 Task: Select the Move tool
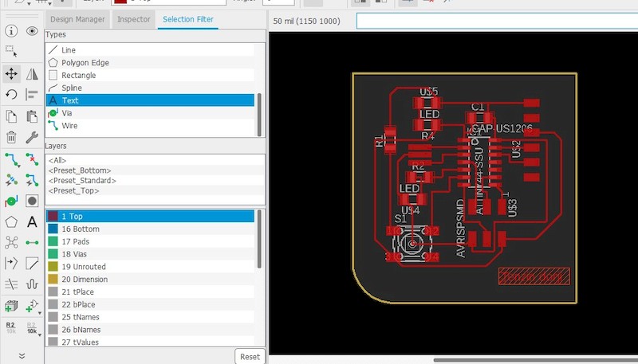pos(11,73)
